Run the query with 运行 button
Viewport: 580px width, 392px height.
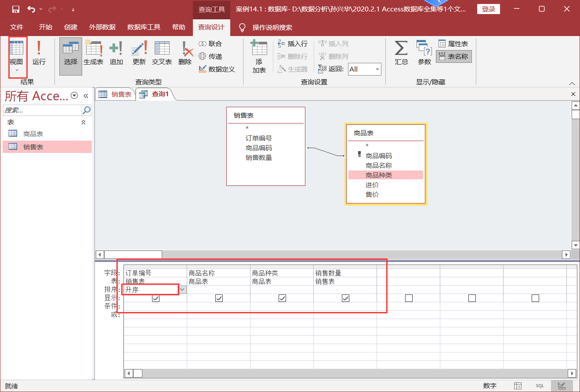tap(39, 53)
